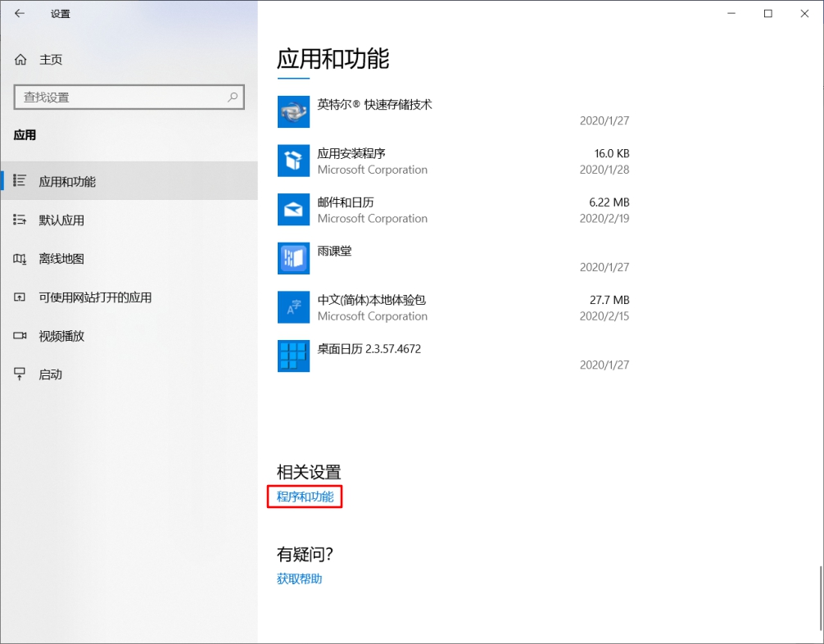824x644 pixels.
Task: Click the home icon beside 主页
Action: [20, 60]
